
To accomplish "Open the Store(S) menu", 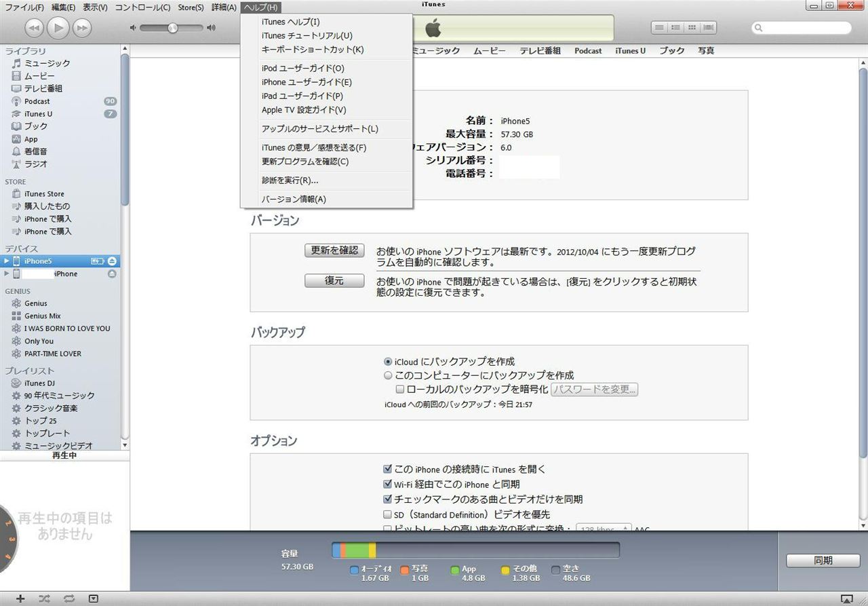I will pos(191,7).
